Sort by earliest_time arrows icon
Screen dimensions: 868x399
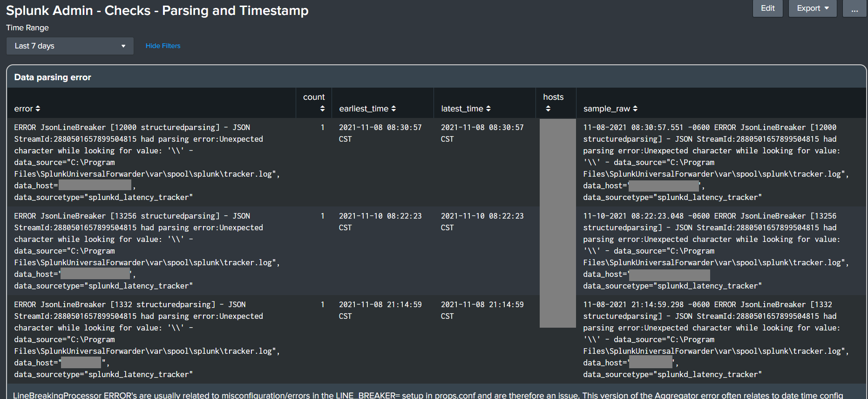coord(393,109)
